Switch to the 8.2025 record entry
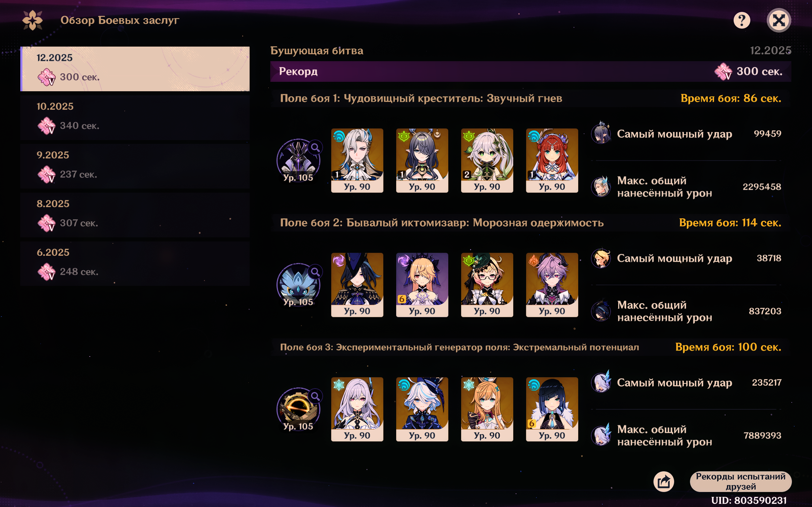 click(135, 215)
